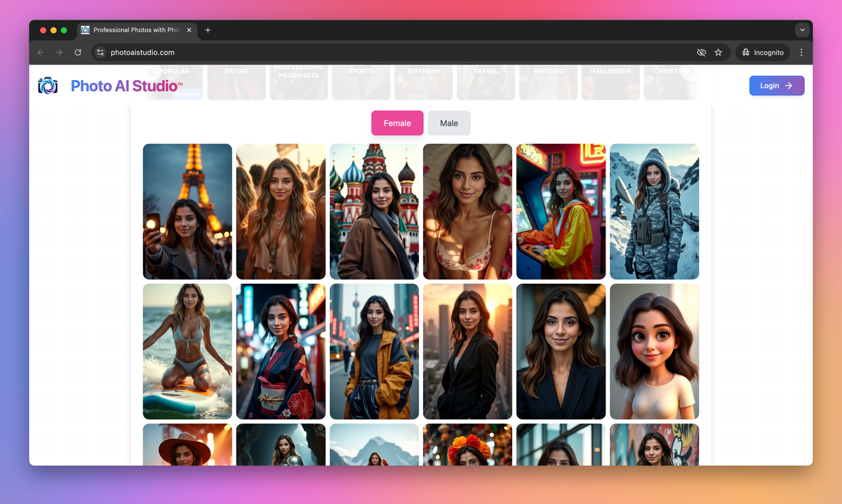Open the Photo AI Studio home link
This screenshot has width=842, height=504.
pos(126,86)
